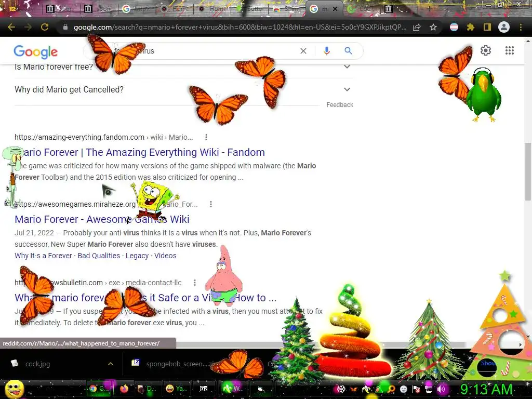Switch to the 7z taskbar item
Image resolution: width=532 pixels, height=399 pixels.
(x=204, y=389)
